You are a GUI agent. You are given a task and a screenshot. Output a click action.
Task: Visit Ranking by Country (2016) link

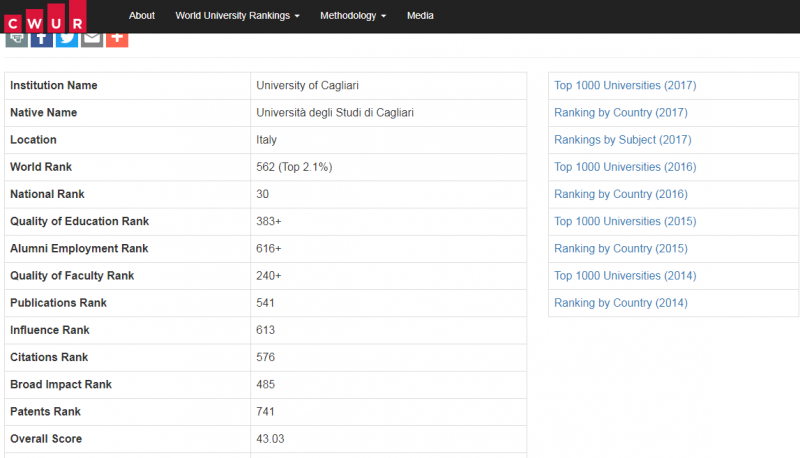coord(621,194)
